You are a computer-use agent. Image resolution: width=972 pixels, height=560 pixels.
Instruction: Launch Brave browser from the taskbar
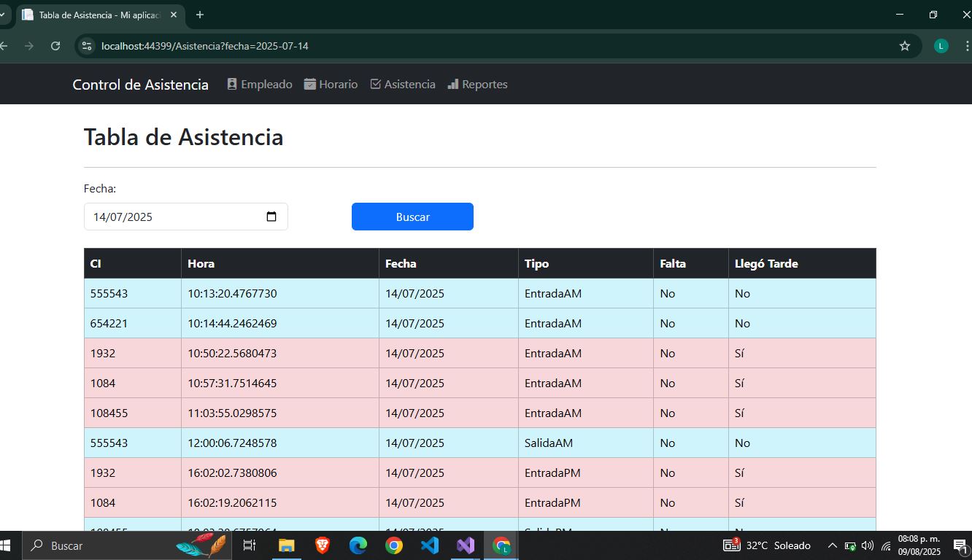click(322, 545)
